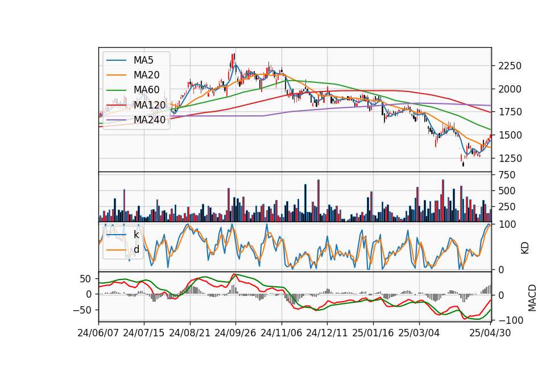The width and height of the screenshot is (546, 392).
Task: Click the 1250 price axis label
Action: click(510, 159)
